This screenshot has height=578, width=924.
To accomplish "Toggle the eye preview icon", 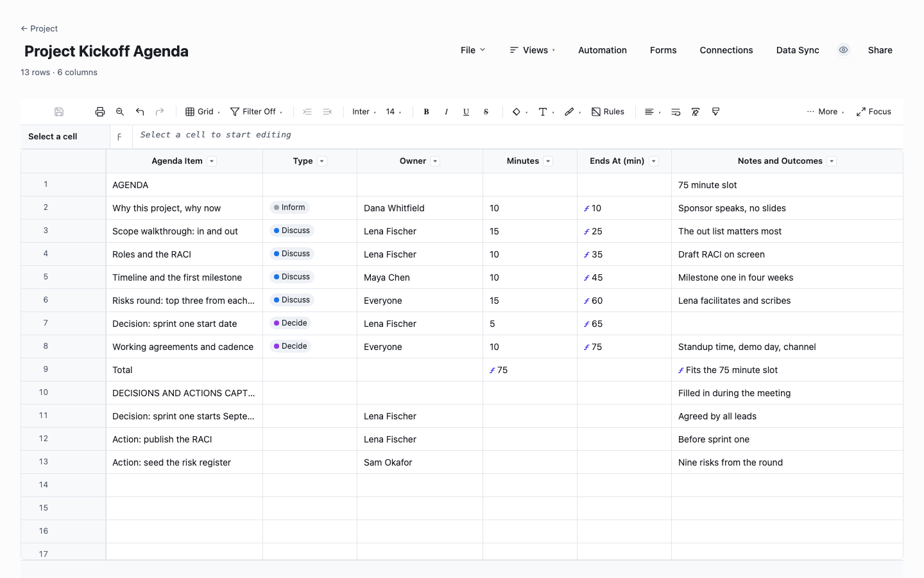I will coord(844,50).
